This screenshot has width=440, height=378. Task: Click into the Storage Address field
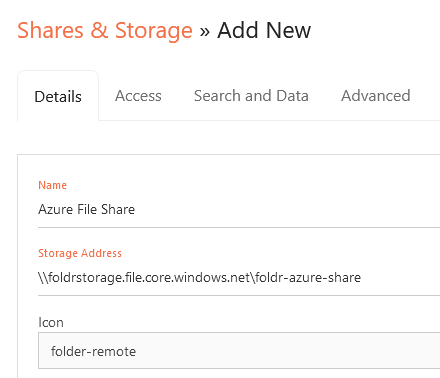[239, 278]
